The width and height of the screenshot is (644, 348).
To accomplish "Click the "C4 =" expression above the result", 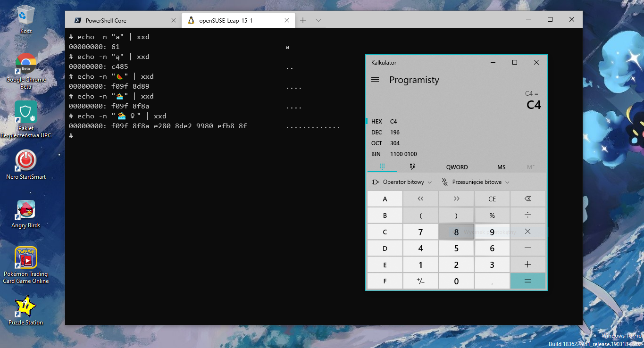I will click(531, 94).
